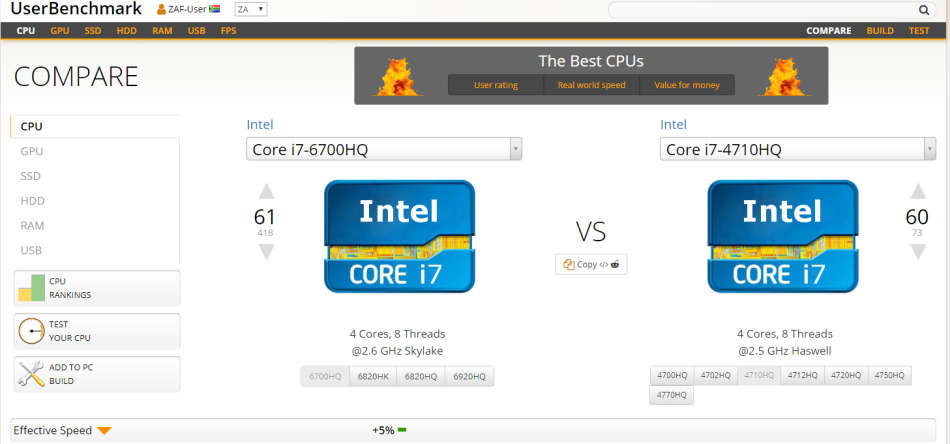Image resolution: width=950 pixels, height=444 pixels.
Task: Click the Copy comparison button
Action: click(591, 265)
